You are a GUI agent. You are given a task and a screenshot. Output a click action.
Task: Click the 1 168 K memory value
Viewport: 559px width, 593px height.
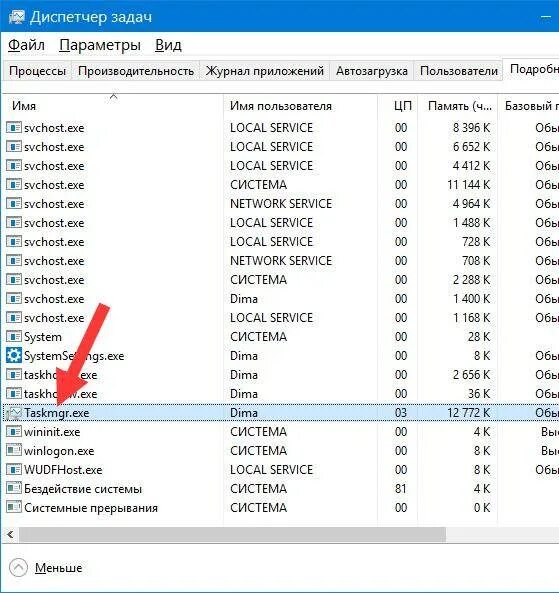(x=471, y=317)
